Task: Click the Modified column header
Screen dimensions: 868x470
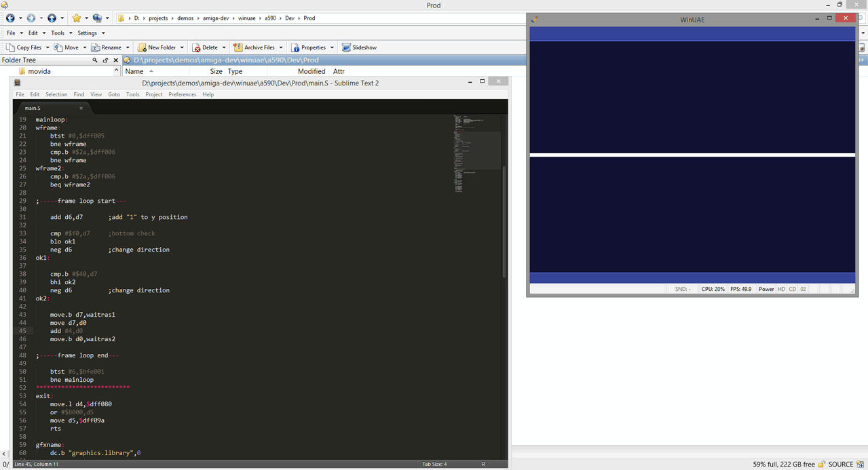Action: (x=312, y=71)
